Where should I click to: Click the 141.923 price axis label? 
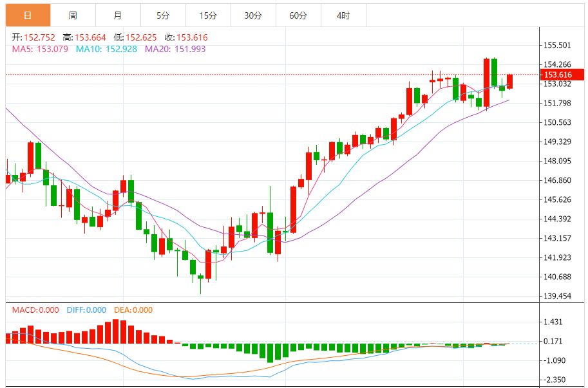tap(557, 257)
